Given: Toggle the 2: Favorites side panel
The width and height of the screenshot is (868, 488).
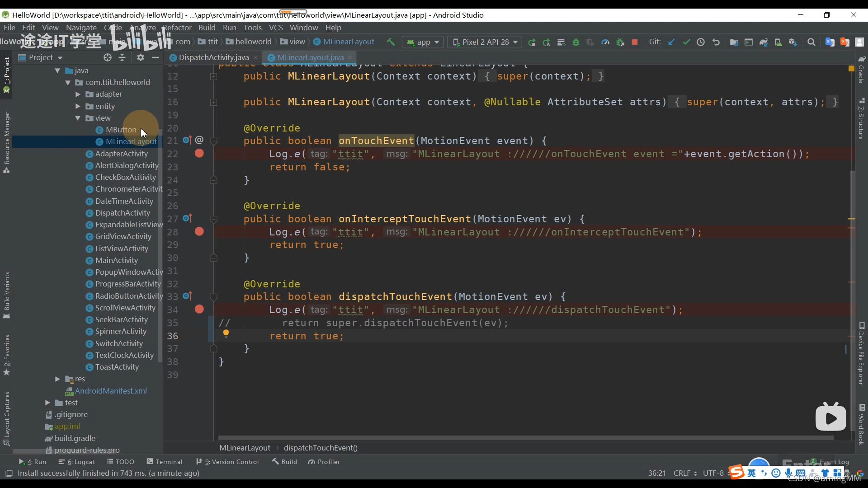Looking at the screenshot, I should [x=6, y=355].
